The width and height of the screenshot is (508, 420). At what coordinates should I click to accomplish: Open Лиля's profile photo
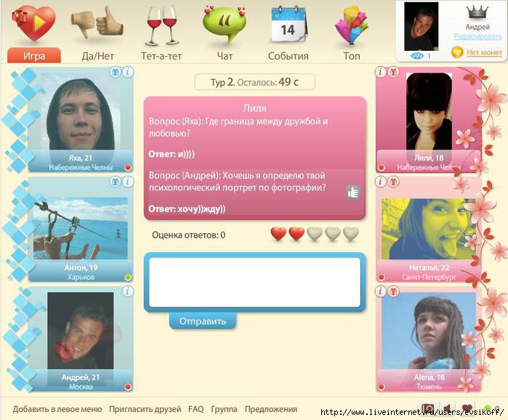point(429,112)
